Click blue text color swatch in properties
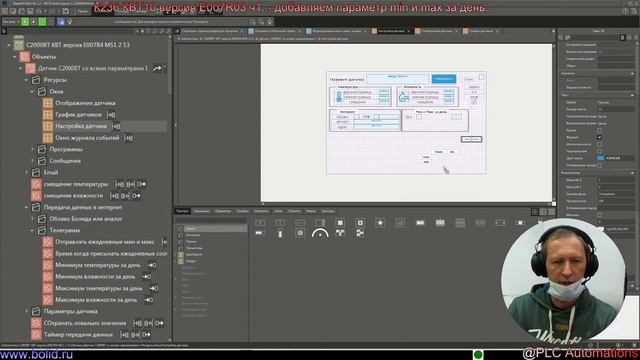This screenshot has height=360, width=640. click(601, 158)
